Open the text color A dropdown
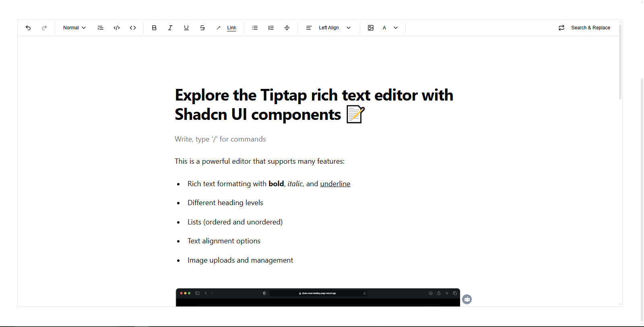 pyautogui.click(x=390, y=28)
